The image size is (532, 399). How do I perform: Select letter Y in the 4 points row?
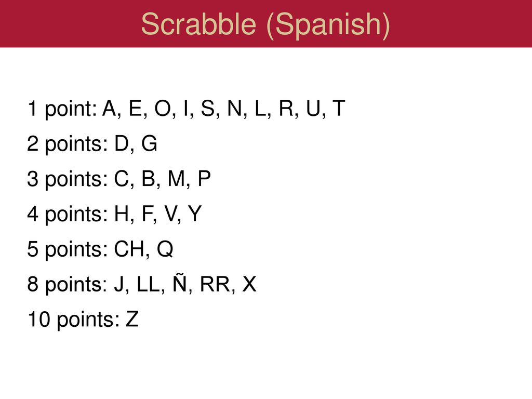pos(195,214)
